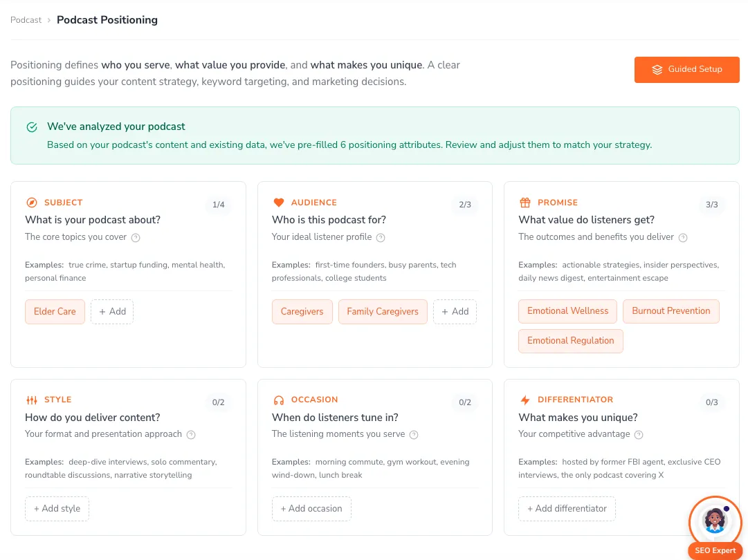The height and width of the screenshot is (560, 748).
Task: Click the Add style button
Action: (x=57, y=508)
